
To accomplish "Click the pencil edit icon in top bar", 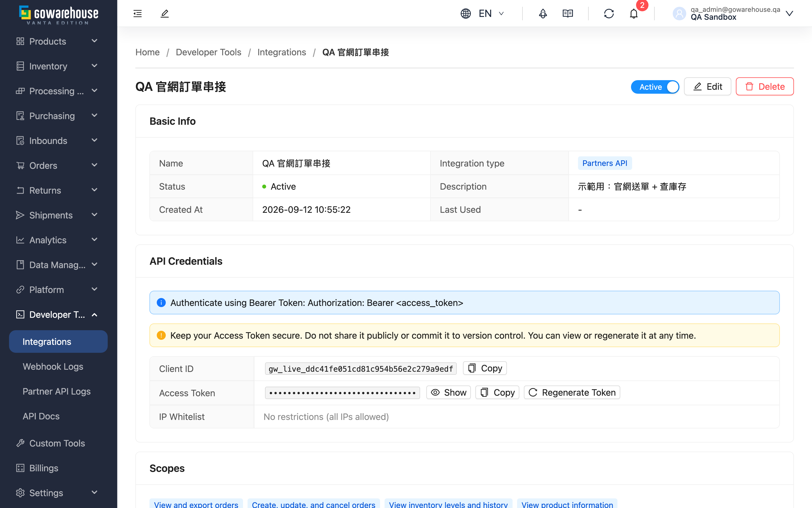I will pos(164,14).
